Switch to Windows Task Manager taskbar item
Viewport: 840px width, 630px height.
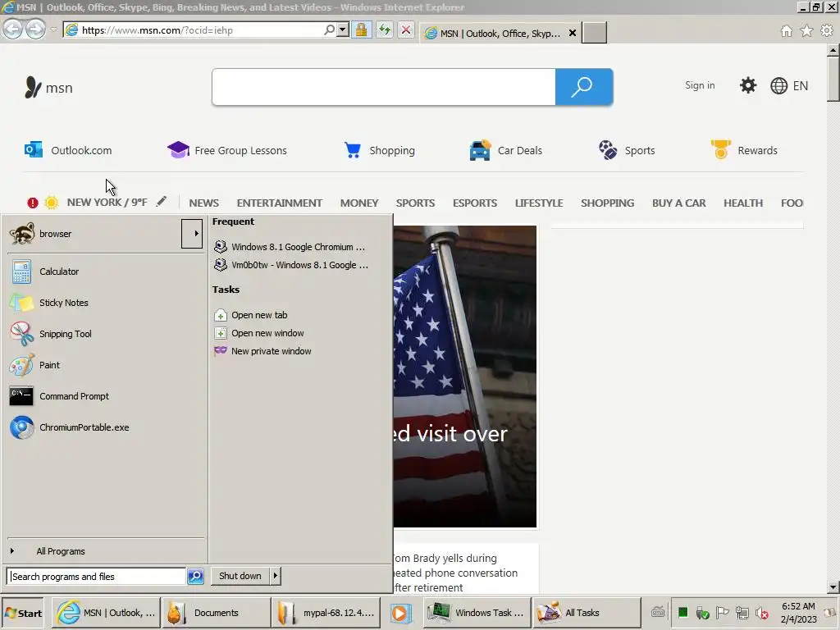pyautogui.click(x=477, y=613)
